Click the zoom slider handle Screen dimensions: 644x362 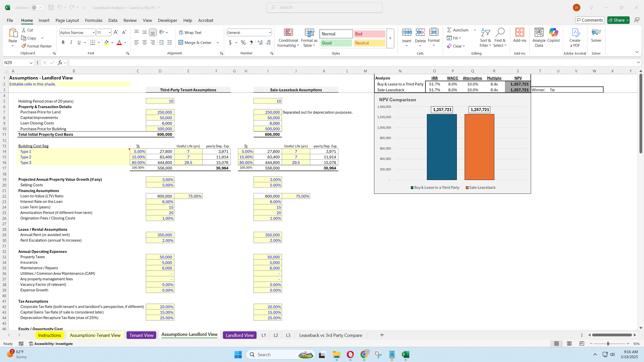pyautogui.click(x=608, y=344)
